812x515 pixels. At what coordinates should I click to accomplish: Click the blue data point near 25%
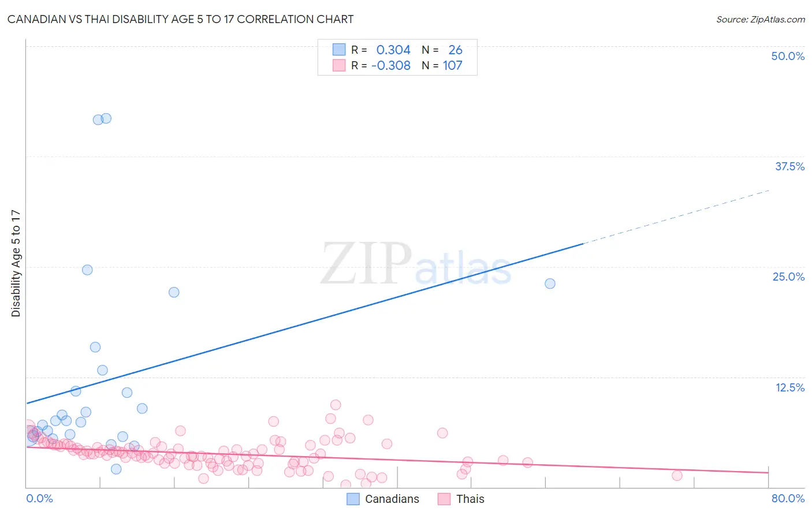[87, 270]
